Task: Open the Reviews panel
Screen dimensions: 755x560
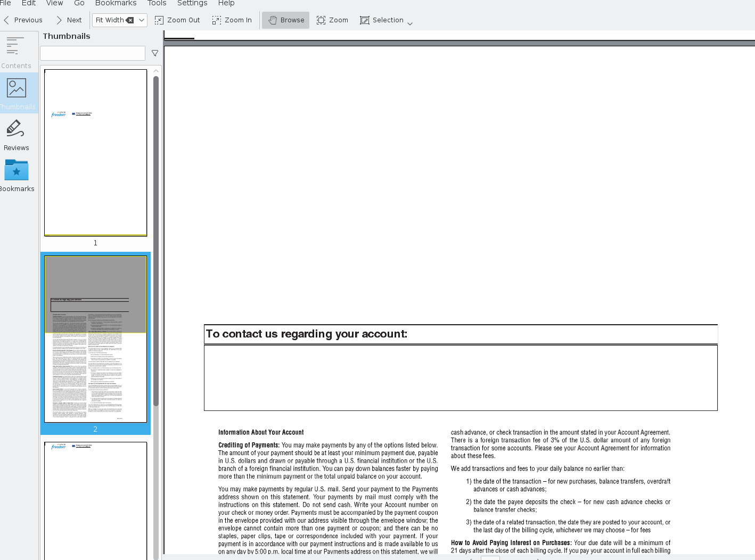Action: [x=16, y=134]
